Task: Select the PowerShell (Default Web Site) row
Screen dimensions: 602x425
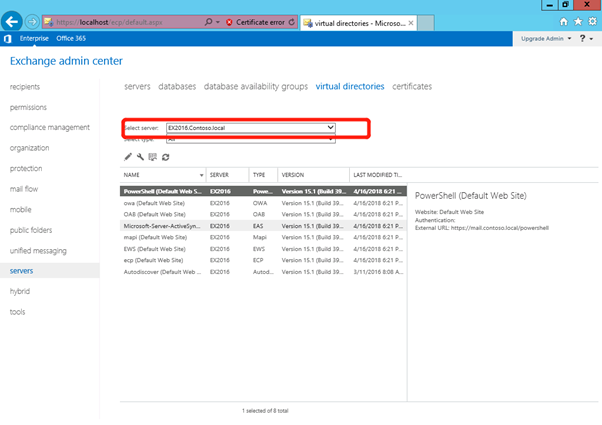Action: coord(263,191)
